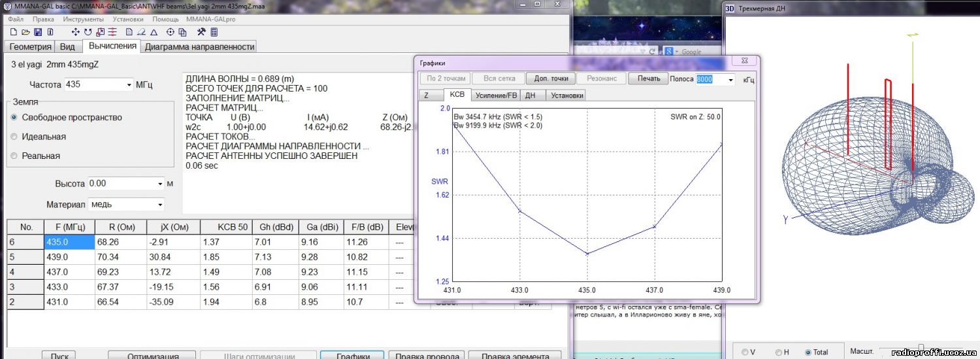Click table cell 431.0 in row 2
The image size is (980, 359).
tap(69, 301)
